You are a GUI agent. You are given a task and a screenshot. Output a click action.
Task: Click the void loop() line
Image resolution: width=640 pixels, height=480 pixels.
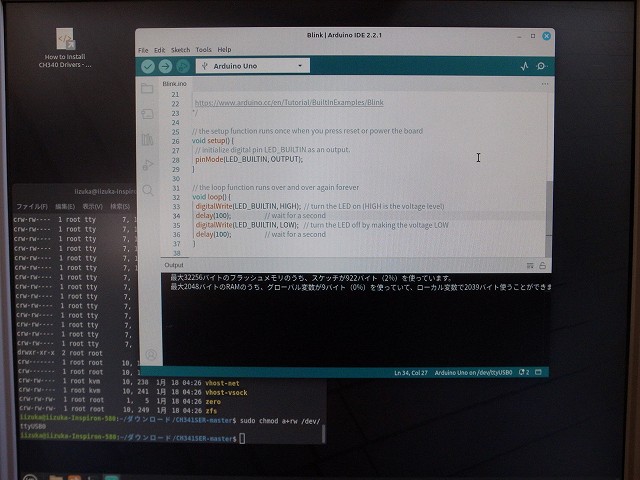click(x=211, y=197)
